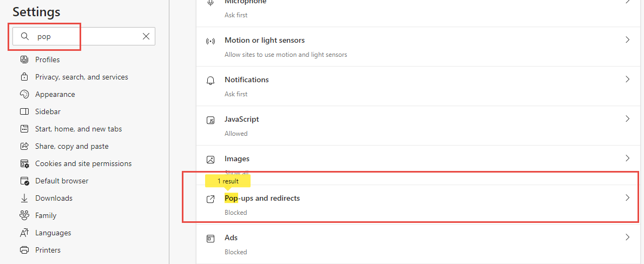644x264 pixels.
Task: Clear the settings search with the X
Action: pos(146,36)
